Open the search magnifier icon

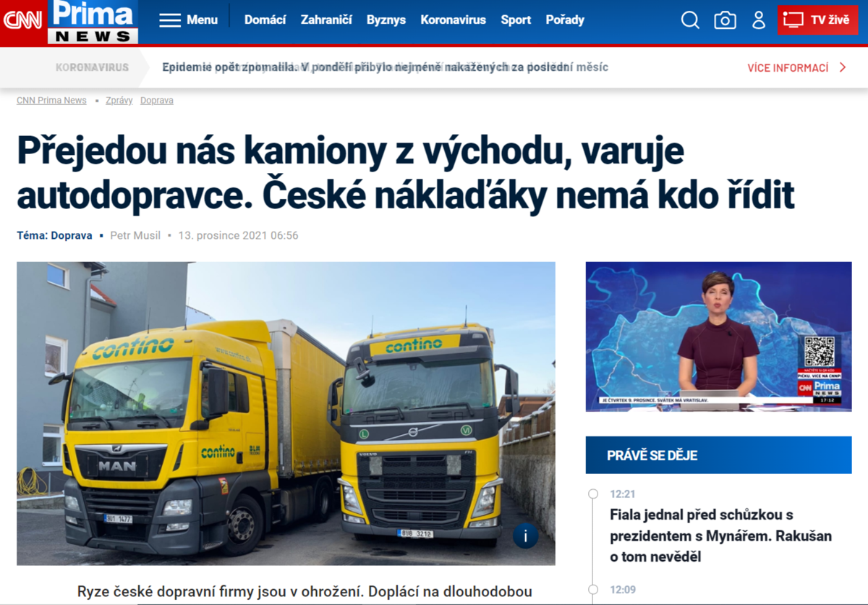(x=690, y=20)
